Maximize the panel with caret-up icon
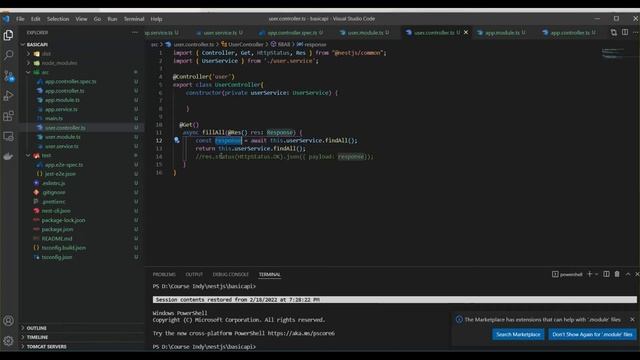Viewport: 640px width, 360px height. 628,274
